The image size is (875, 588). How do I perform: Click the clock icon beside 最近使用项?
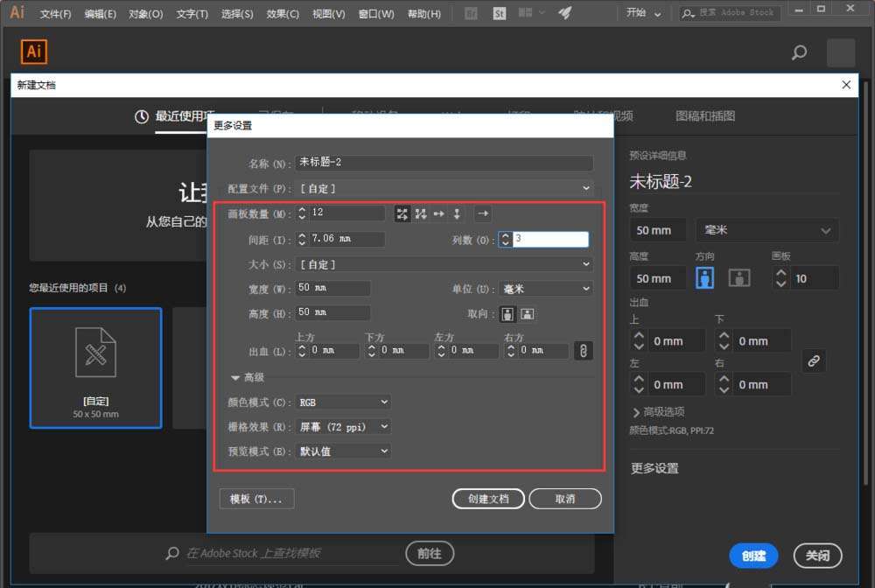coord(141,116)
